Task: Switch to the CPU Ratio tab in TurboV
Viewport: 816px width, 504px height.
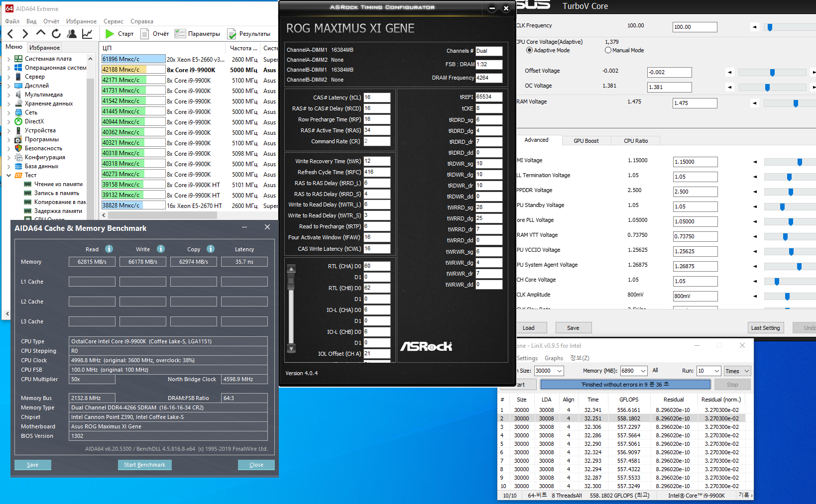Action: tap(636, 141)
